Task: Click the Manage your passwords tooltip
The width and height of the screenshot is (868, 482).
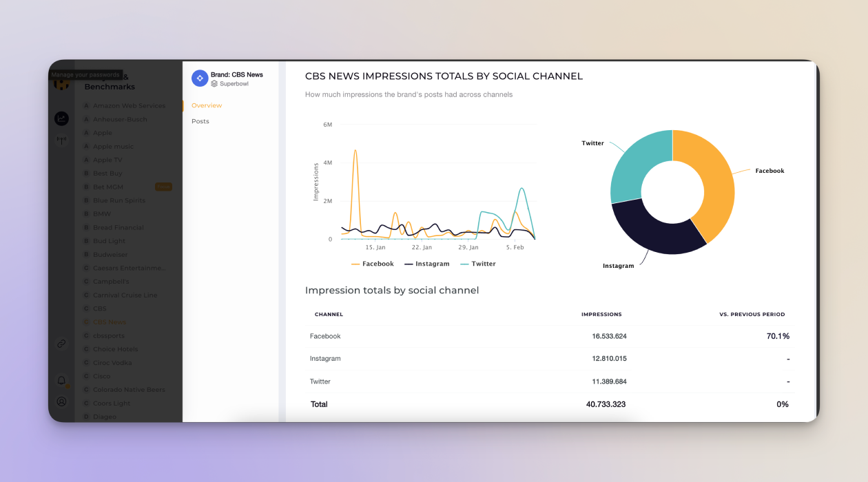Action: coord(86,74)
